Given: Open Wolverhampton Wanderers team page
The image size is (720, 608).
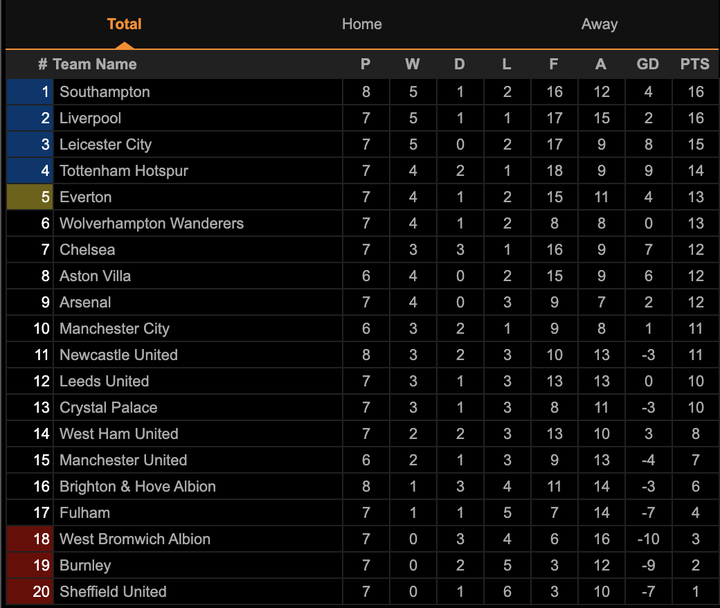Looking at the screenshot, I should point(151,223).
